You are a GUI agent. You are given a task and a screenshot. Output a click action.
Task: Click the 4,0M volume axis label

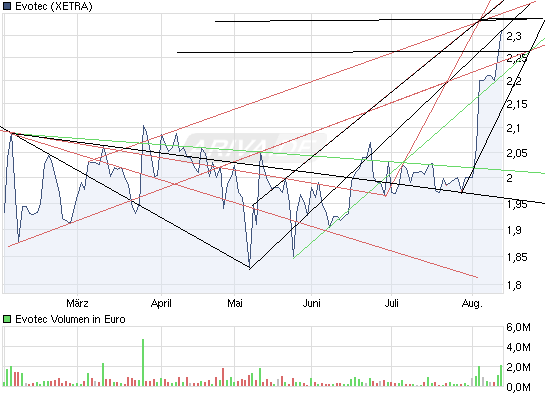tap(518, 347)
